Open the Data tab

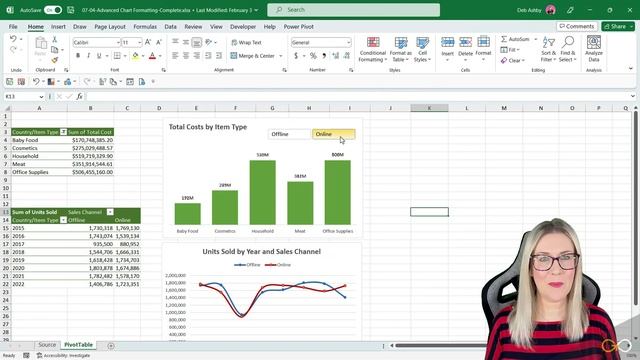[171, 27]
